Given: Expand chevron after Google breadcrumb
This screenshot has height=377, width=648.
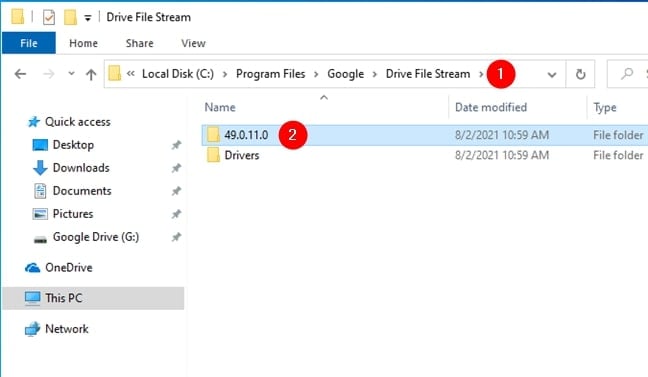Looking at the screenshot, I should [x=375, y=74].
